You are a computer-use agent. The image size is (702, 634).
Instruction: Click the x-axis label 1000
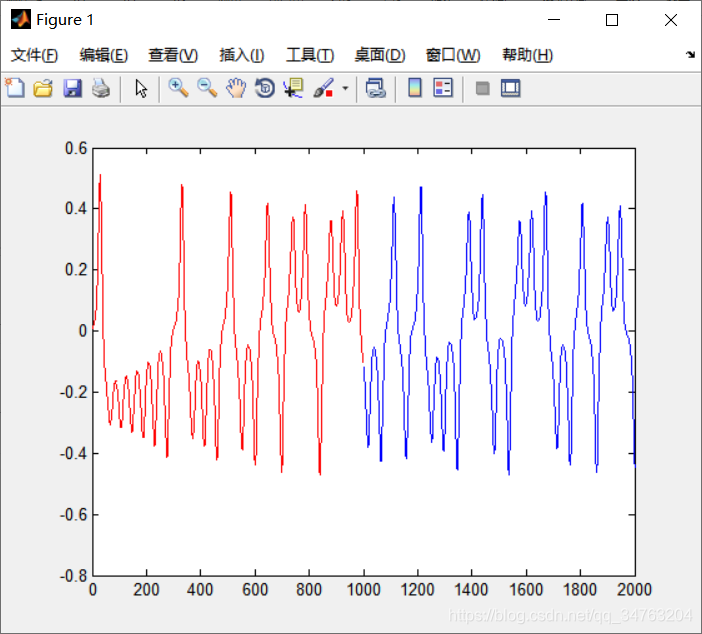click(364, 590)
